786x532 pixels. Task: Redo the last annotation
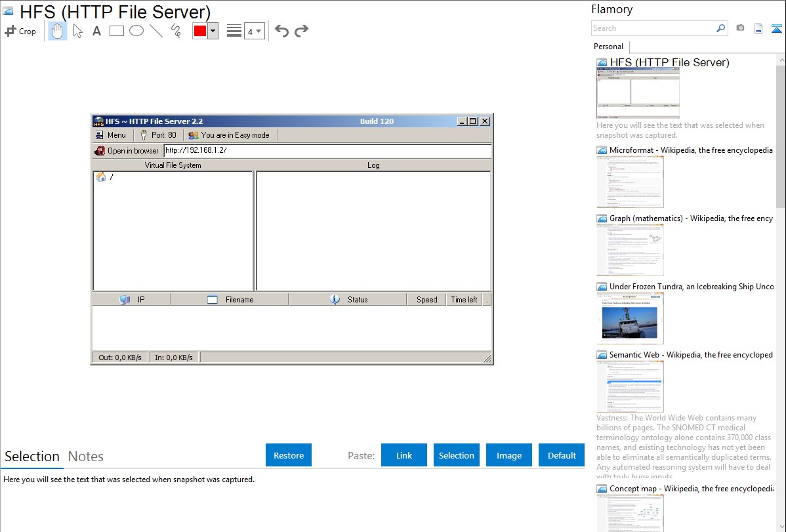click(x=301, y=31)
